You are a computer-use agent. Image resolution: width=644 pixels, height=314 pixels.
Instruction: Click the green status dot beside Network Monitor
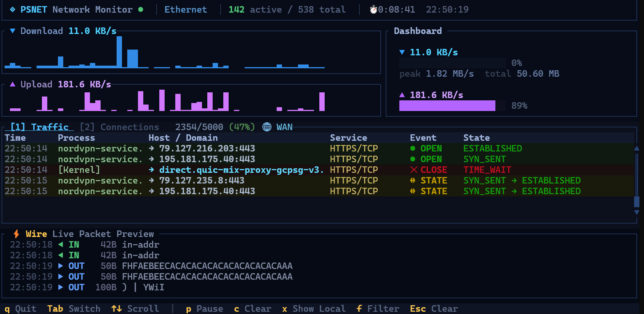141,10
